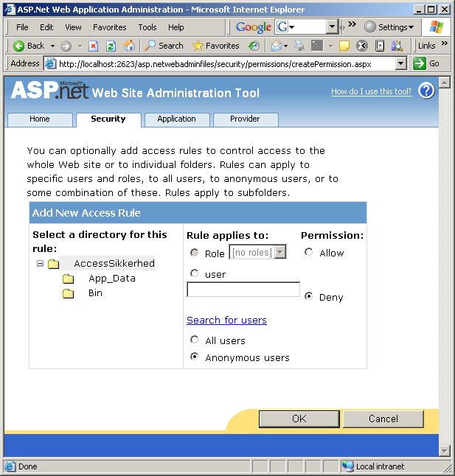Image resolution: width=455 pixels, height=476 pixels.
Task: Go to the browser Home icon
Action: tap(129, 46)
